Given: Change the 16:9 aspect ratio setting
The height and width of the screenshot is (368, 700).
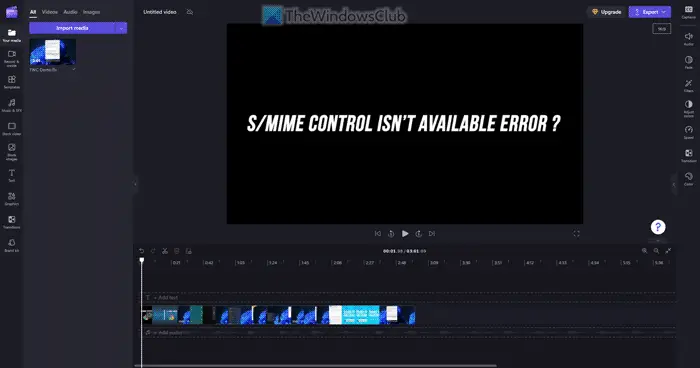Looking at the screenshot, I should [x=662, y=29].
